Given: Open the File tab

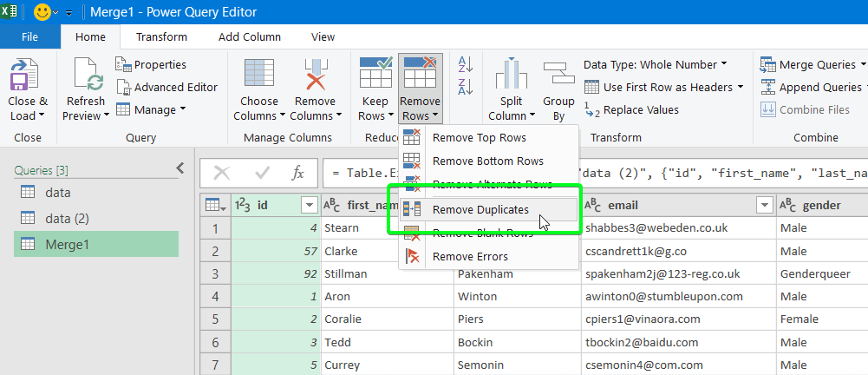Looking at the screenshot, I should [29, 37].
